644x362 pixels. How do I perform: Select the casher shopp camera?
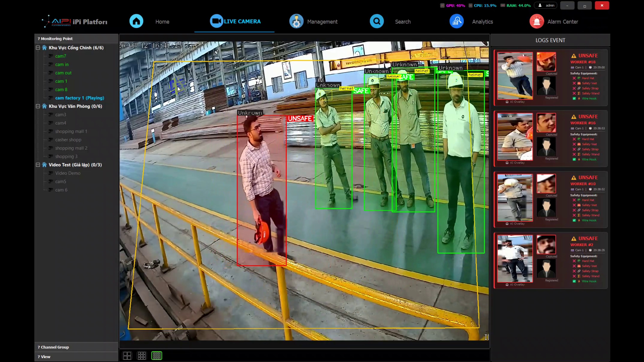pyautogui.click(x=68, y=140)
